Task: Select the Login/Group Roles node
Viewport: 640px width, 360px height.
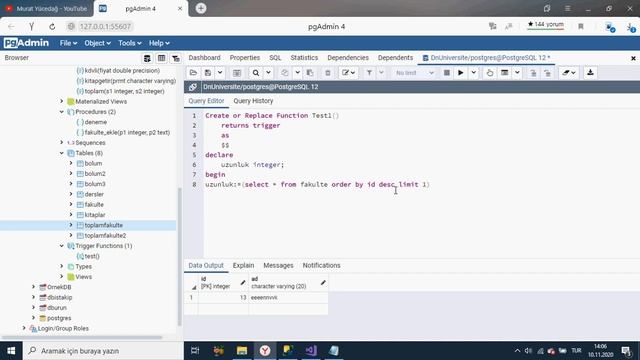Action: pyautogui.click(x=63, y=328)
